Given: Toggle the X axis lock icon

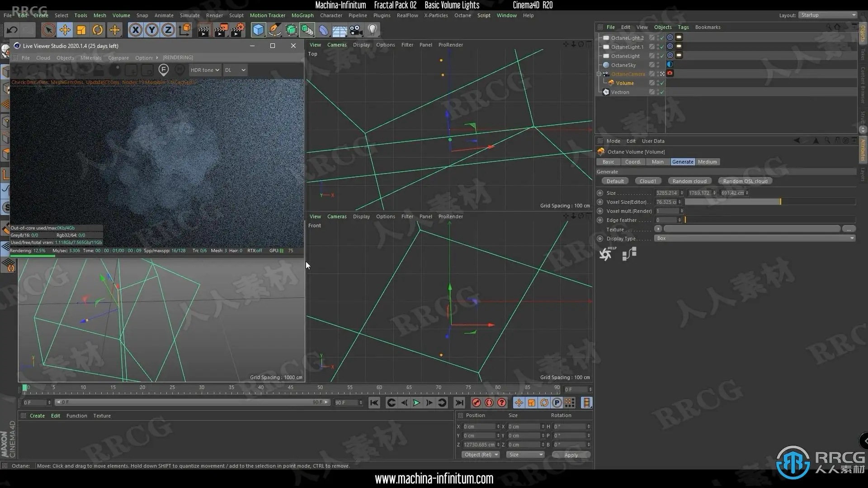Looking at the screenshot, I should (135, 30).
